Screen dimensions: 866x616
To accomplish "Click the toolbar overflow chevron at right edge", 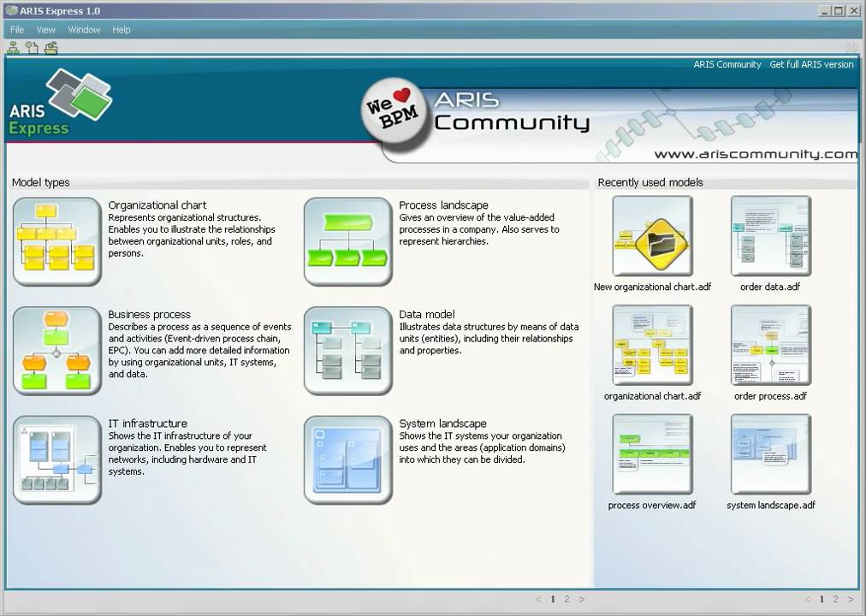I will [852, 48].
